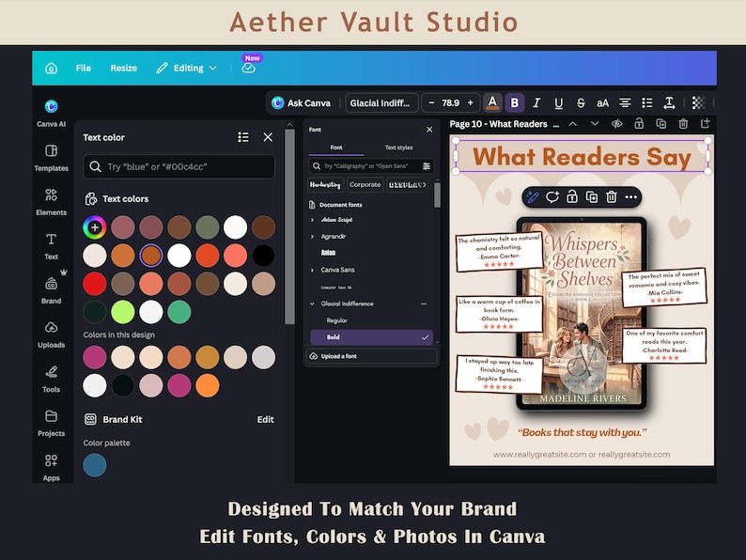
Task: Toggle Underline formatting button
Action: (558, 102)
